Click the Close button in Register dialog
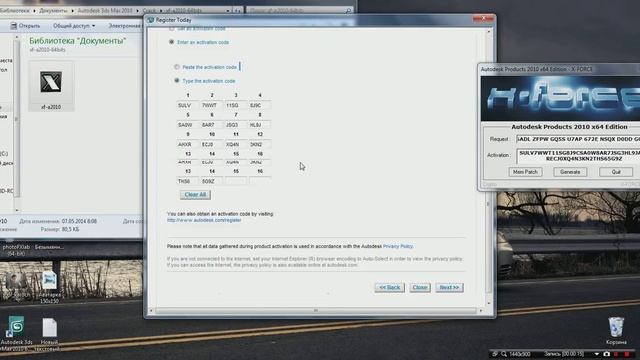Image resolution: width=640 pixels, height=360 pixels. click(x=420, y=287)
